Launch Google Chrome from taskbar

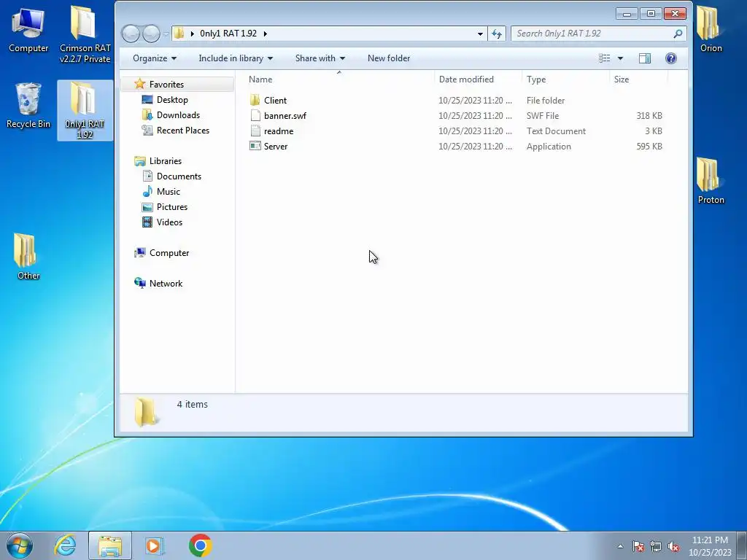[200, 545]
